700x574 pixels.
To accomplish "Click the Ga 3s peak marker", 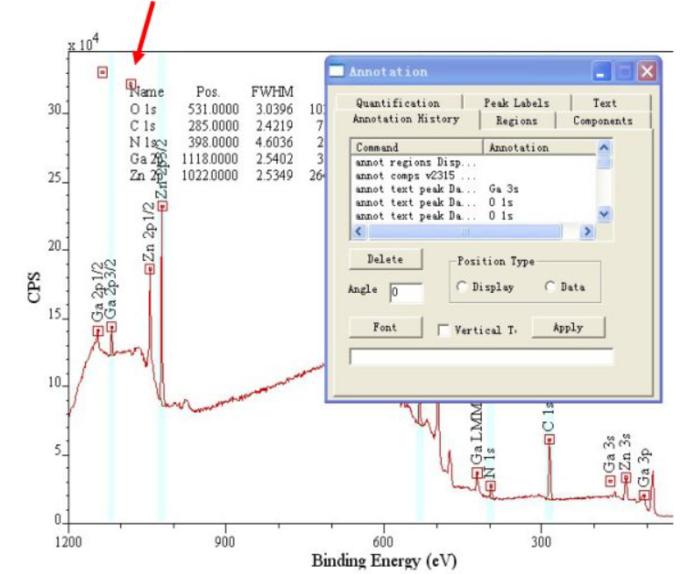I will pyautogui.click(x=610, y=481).
